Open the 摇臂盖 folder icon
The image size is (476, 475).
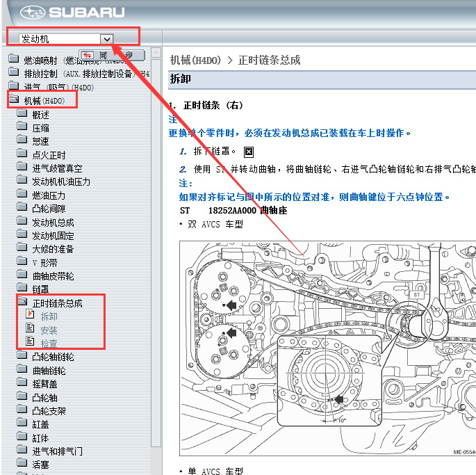pyautogui.click(x=22, y=382)
